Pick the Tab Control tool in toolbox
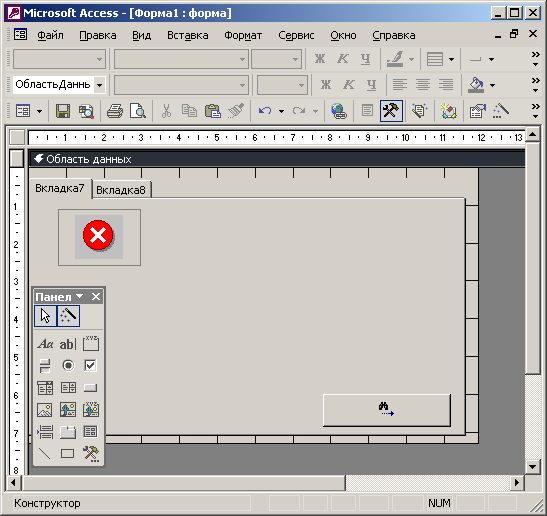This screenshot has height=516, width=547. pos(68,432)
